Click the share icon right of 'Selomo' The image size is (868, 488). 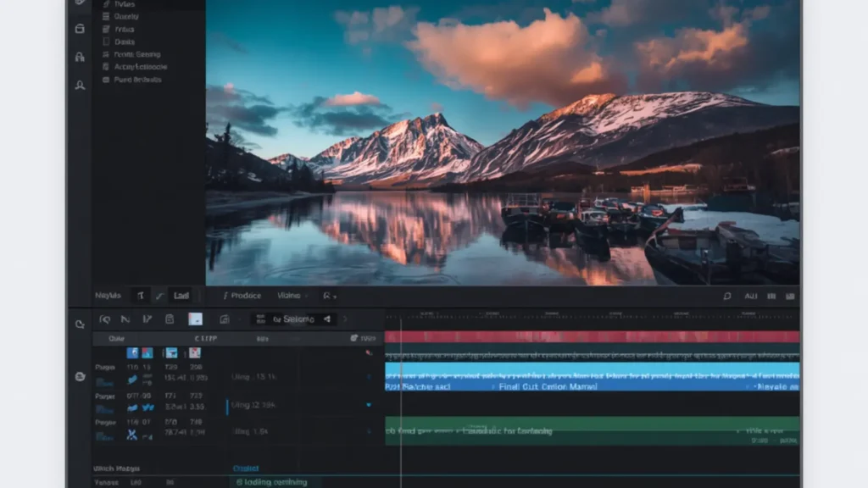point(327,319)
